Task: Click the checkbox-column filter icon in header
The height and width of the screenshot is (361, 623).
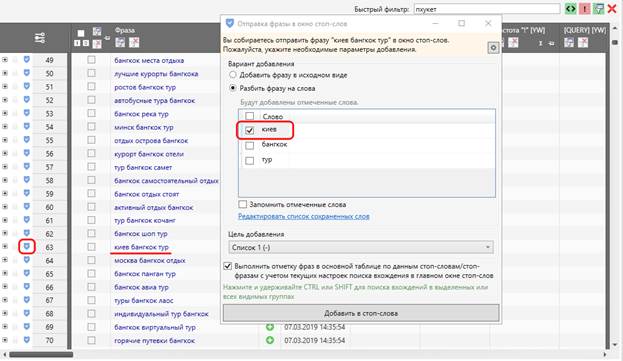Action: click(x=97, y=32)
